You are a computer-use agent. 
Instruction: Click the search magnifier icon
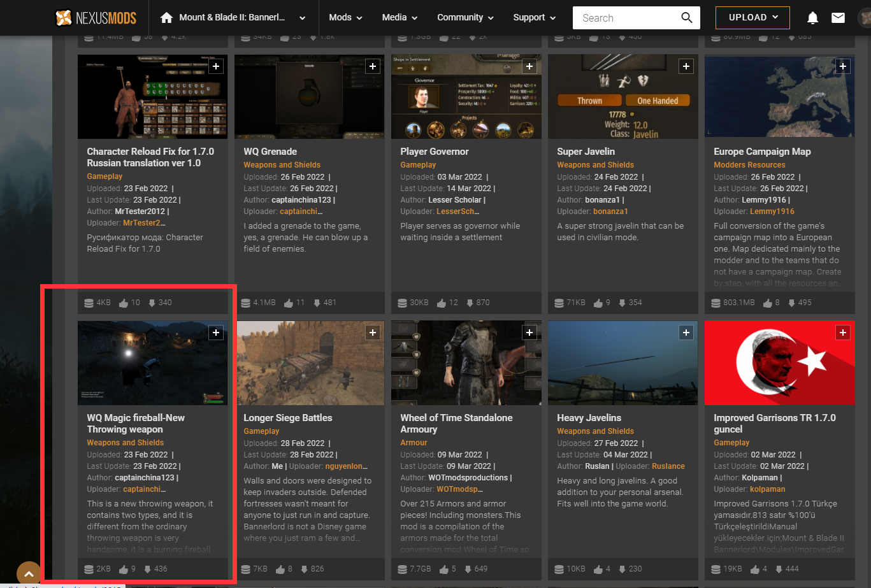pos(686,18)
